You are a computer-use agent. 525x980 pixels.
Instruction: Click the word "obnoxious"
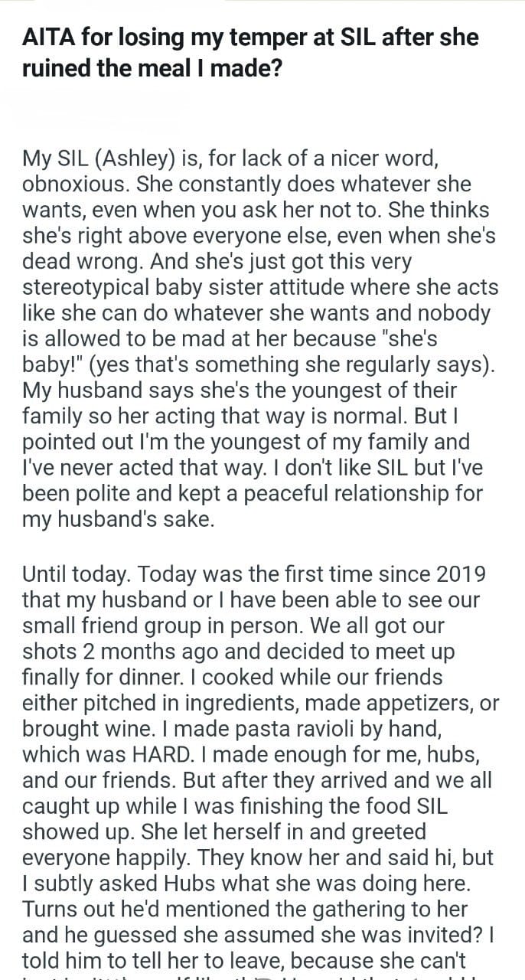pos(76,185)
